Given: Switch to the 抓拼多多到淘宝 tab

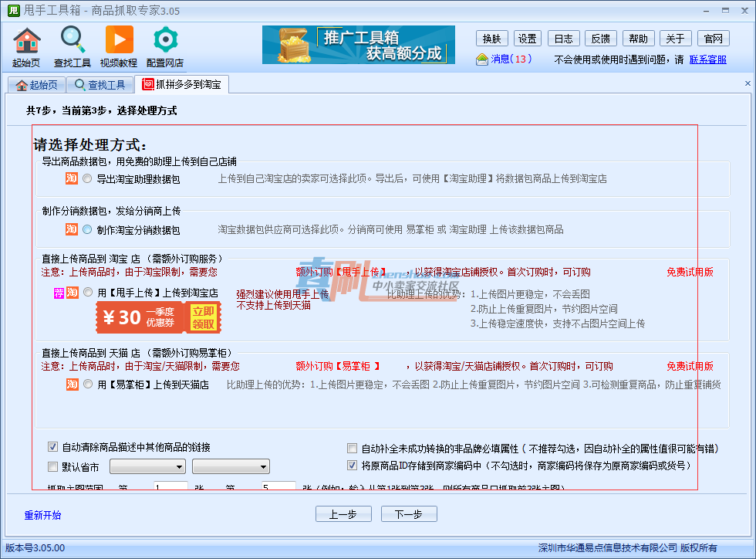Looking at the screenshot, I should [x=181, y=84].
